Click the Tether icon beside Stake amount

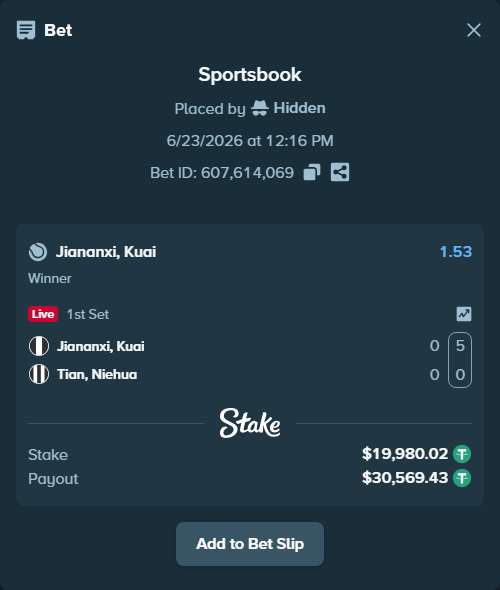point(462,454)
